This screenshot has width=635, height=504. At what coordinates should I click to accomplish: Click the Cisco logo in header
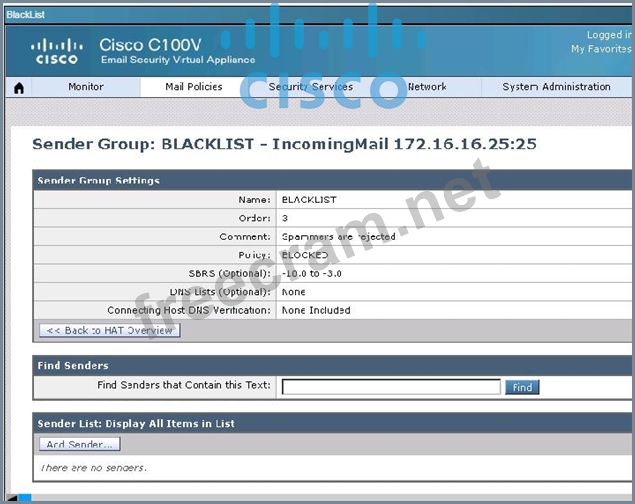pyautogui.click(x=56, y=51)
